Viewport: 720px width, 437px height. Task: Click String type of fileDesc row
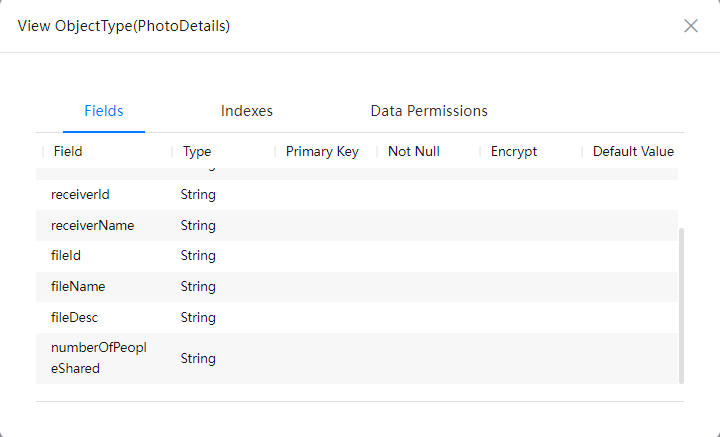[198, 317]
